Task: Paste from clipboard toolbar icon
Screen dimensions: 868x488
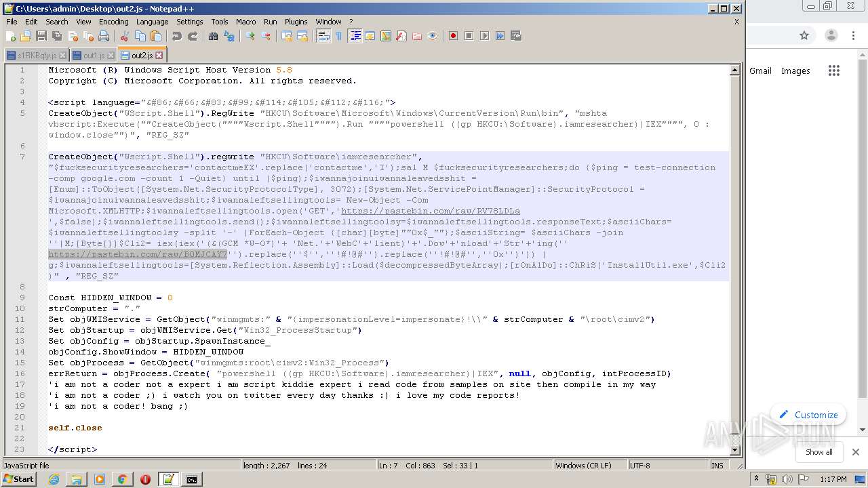Action: pos(155,36)
